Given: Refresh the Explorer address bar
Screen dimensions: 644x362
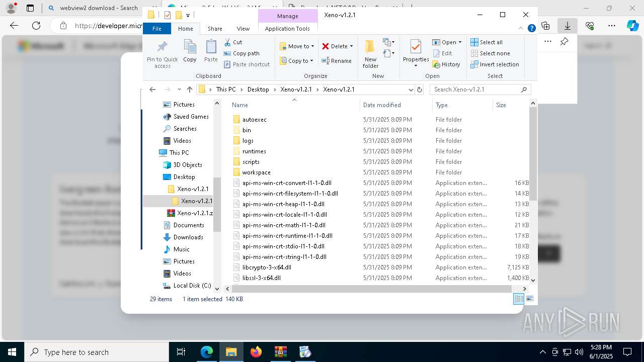Looking at the screenshot, I should tap(420, 89).
